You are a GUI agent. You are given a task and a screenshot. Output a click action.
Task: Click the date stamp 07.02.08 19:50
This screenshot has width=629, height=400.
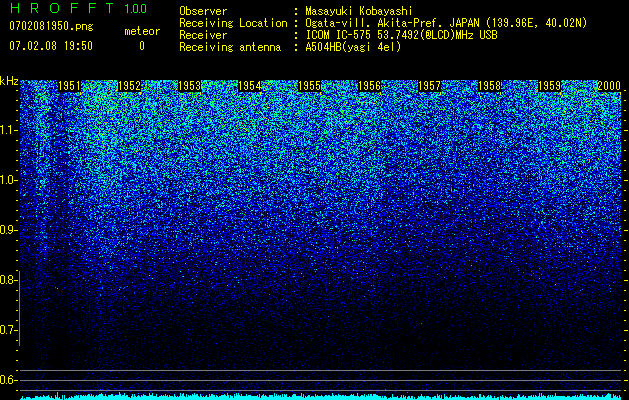[51, 46]
